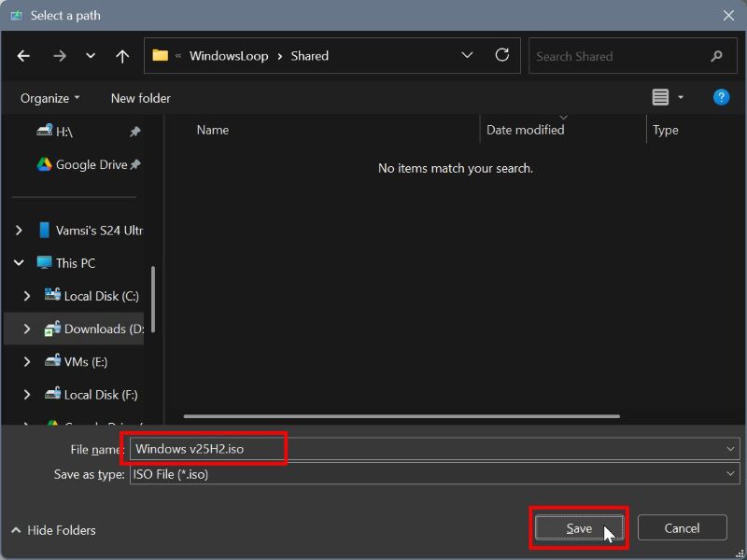Select Downloads (D:) drive
The height and width of the screenshot is (560, 747).
104,329
